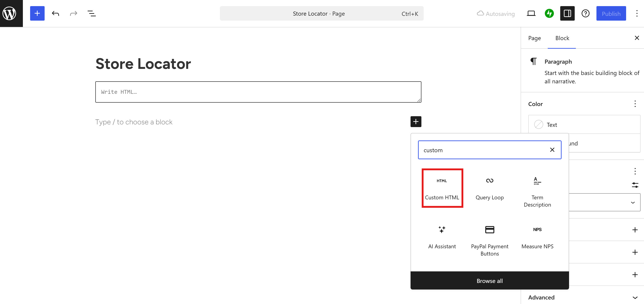Select the Custom HTML block
This screenshot has height=304, width=644.
[x=442, y=188]
